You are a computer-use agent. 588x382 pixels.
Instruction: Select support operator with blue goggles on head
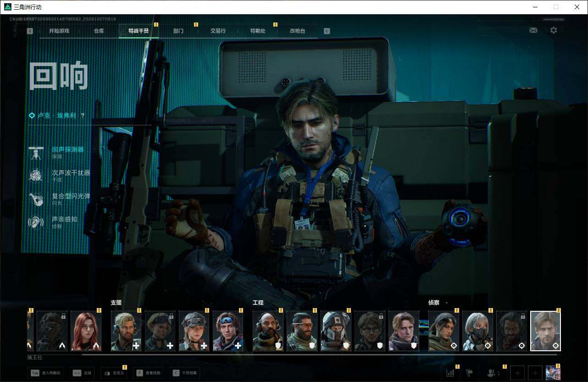pyautogui.click(x=228, y=331)
